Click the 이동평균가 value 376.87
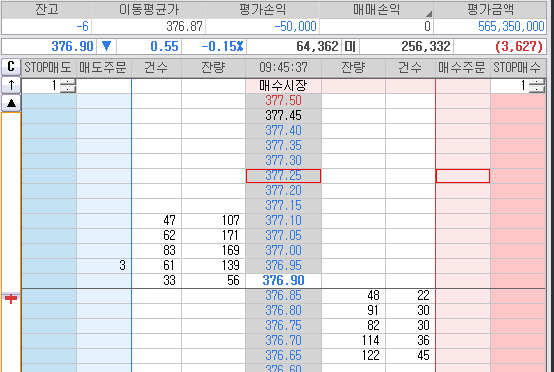Screen dimensions: 554x372 [184, 26]
